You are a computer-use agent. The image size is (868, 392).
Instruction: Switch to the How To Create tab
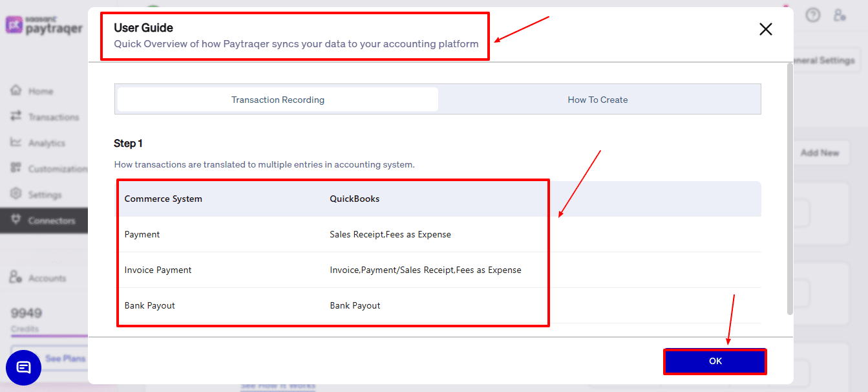598,100
